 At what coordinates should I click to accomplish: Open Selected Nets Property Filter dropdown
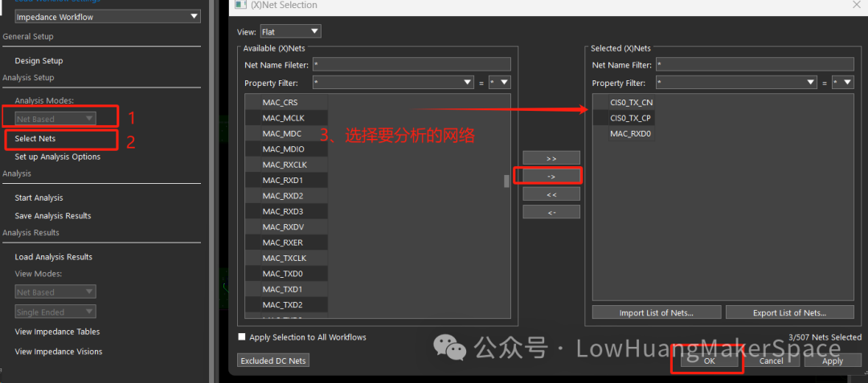click(736, 83)
